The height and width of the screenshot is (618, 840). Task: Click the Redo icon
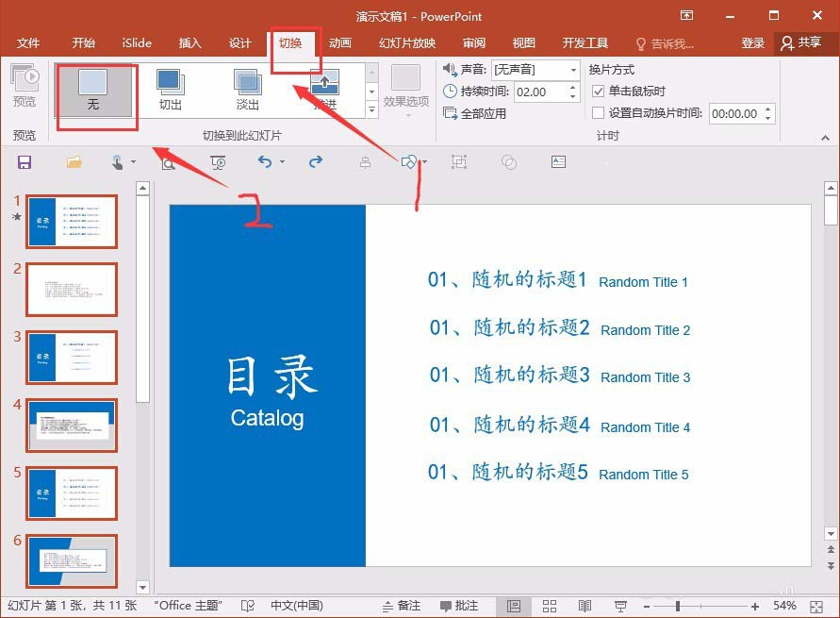[x=314, y=162]
